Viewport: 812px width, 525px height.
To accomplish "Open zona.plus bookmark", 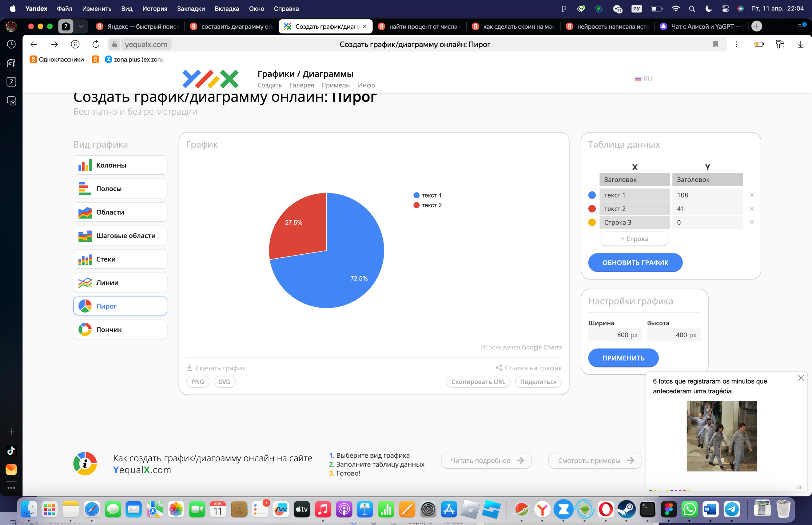I will 135,59.
